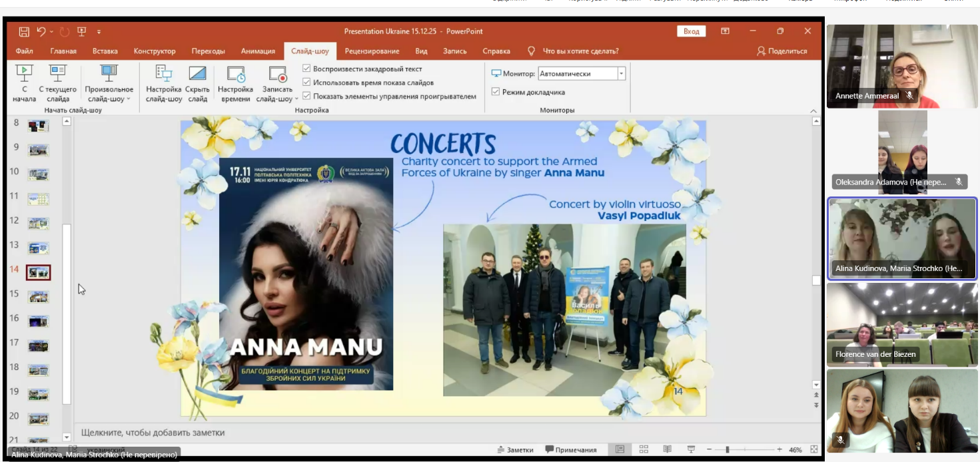Viewport: 980px width, 462px height.
Task: Open the Монитор dropdown list
Action: [x=621, y=74]
